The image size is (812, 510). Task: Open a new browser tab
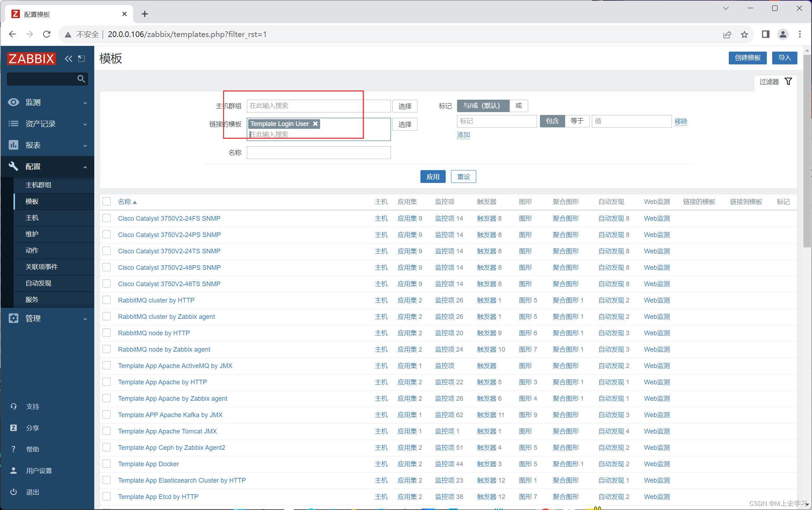coord(144,14)
